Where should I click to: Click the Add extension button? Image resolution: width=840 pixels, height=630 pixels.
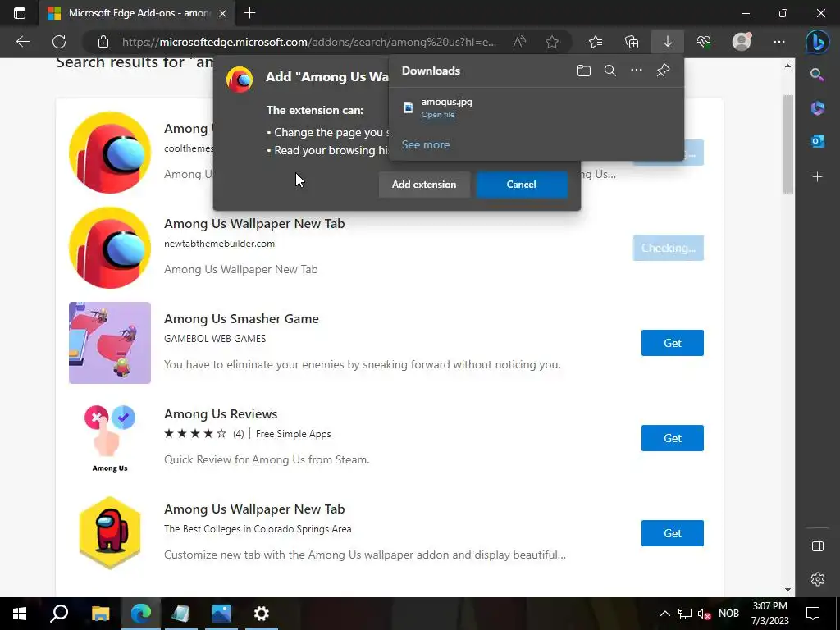(424, 185)
